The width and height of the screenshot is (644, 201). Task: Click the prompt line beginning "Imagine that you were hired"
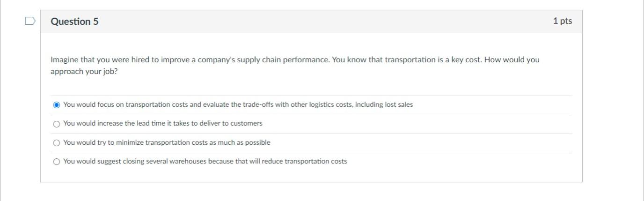pos(295,60)
